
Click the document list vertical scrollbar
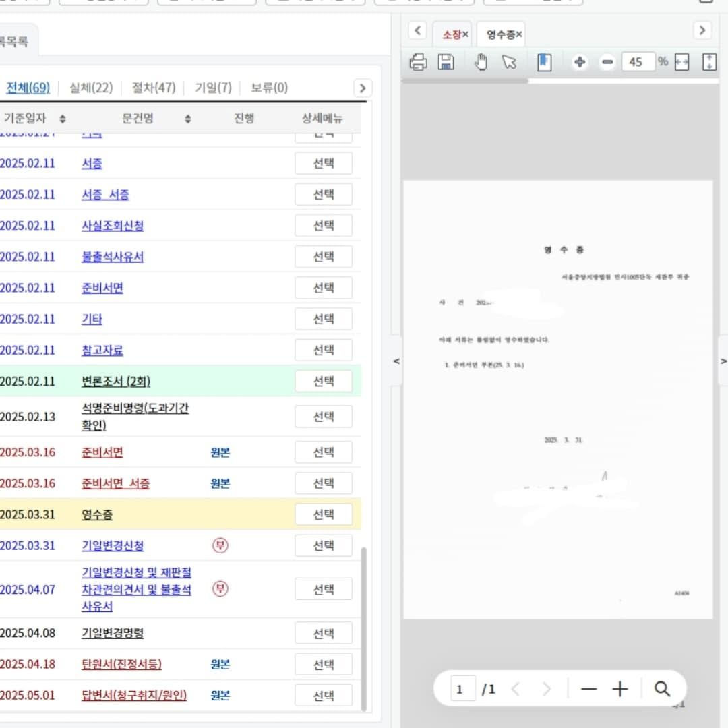click(x=363, y=629)
